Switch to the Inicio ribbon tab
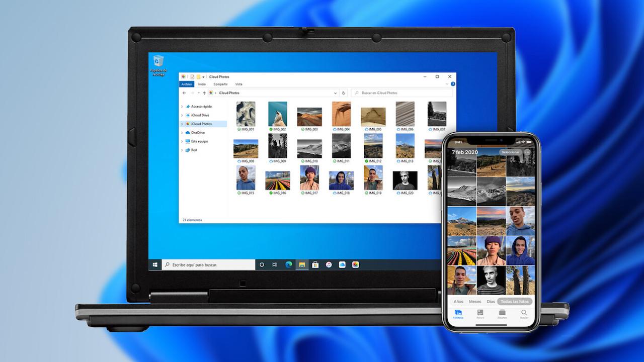Image resolution: width=644 pixels, height=362 pixels. pos(202,84)
